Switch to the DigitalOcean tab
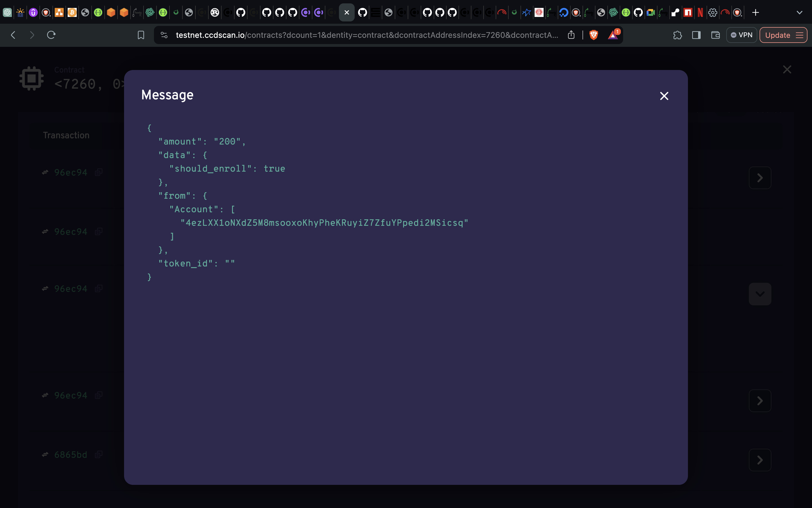This screenshot has width=812, height=508. [x=564, y=13]
